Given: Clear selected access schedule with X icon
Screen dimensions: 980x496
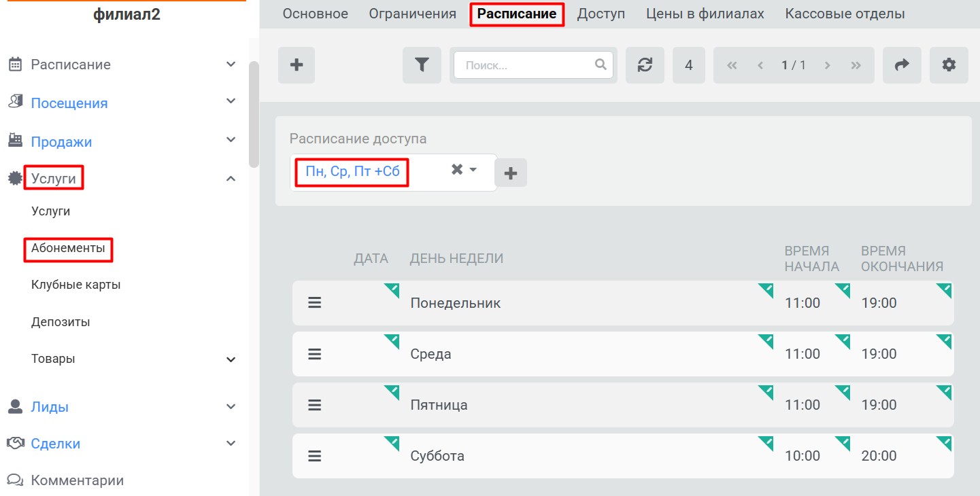Looking at the screenshot, I should [457, 170].
